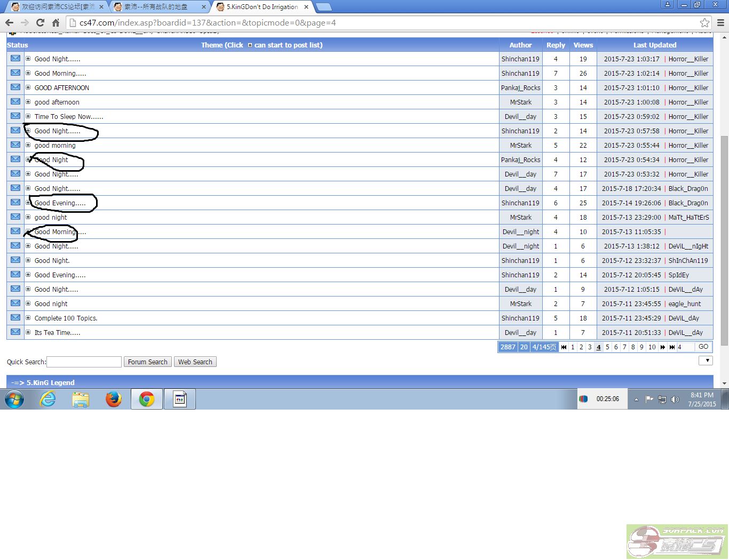The width and height of the screenshot is (729, 560).
Task: Focus the Quick Search text field
Action: pyautogui.click(x=84, y=362)
